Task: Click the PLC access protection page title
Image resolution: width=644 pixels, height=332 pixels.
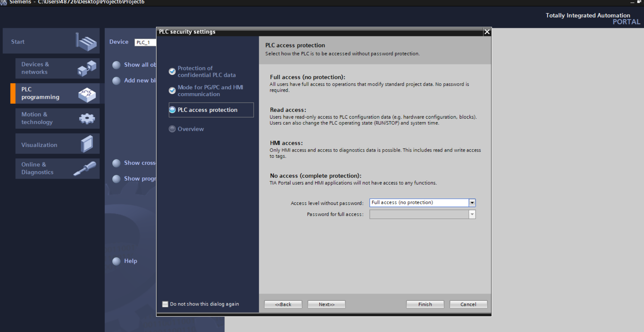Action: click(x=295, y=45)
